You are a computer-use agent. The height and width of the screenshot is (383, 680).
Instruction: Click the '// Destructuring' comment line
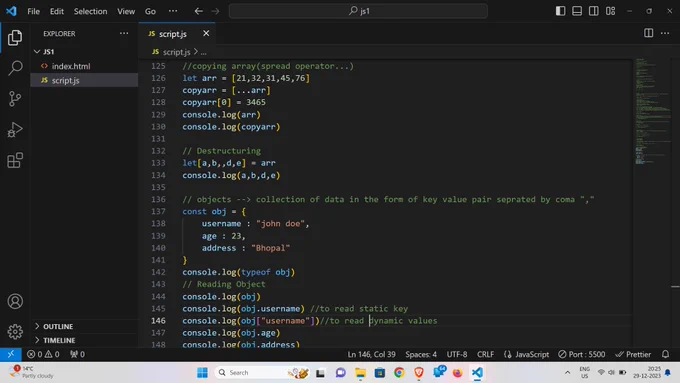222,151
